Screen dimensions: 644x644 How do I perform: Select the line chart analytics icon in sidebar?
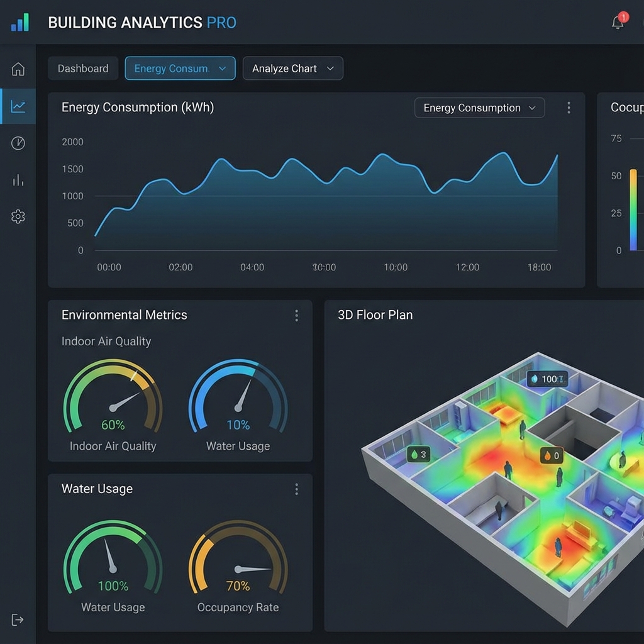18,106
